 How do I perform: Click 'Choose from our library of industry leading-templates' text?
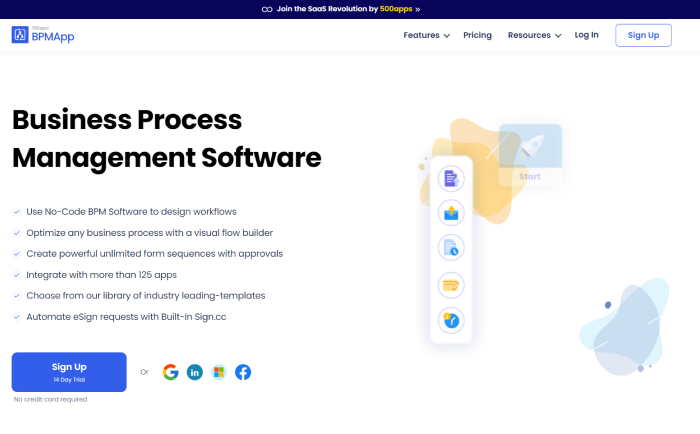coord(146,296)
